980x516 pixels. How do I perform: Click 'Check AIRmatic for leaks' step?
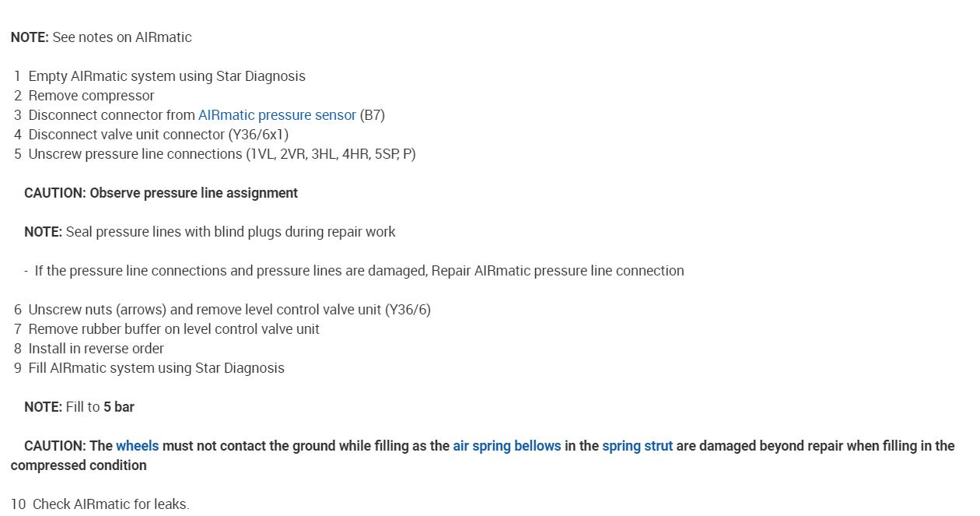[110, 504]
